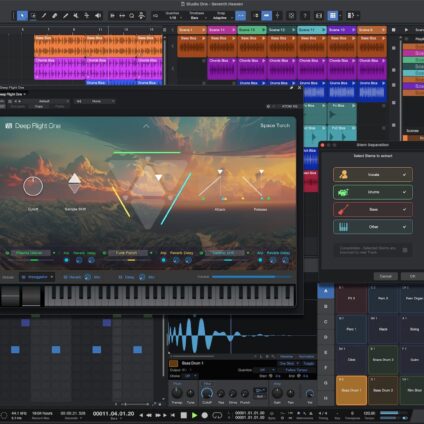Click the Transpose knob in sampler pitch section
This screenshot has height=424, width=424.
point(177,393)
